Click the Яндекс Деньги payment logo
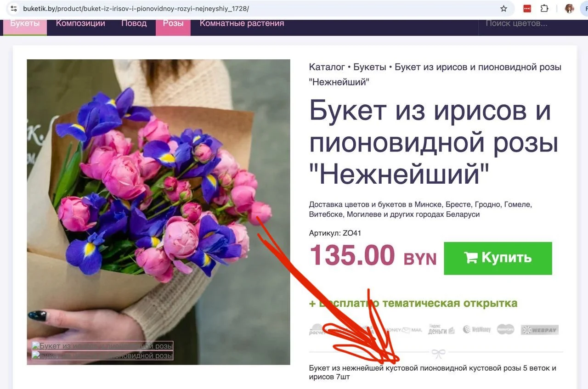Viewport: 588px width, 389px height. point(441,329)
